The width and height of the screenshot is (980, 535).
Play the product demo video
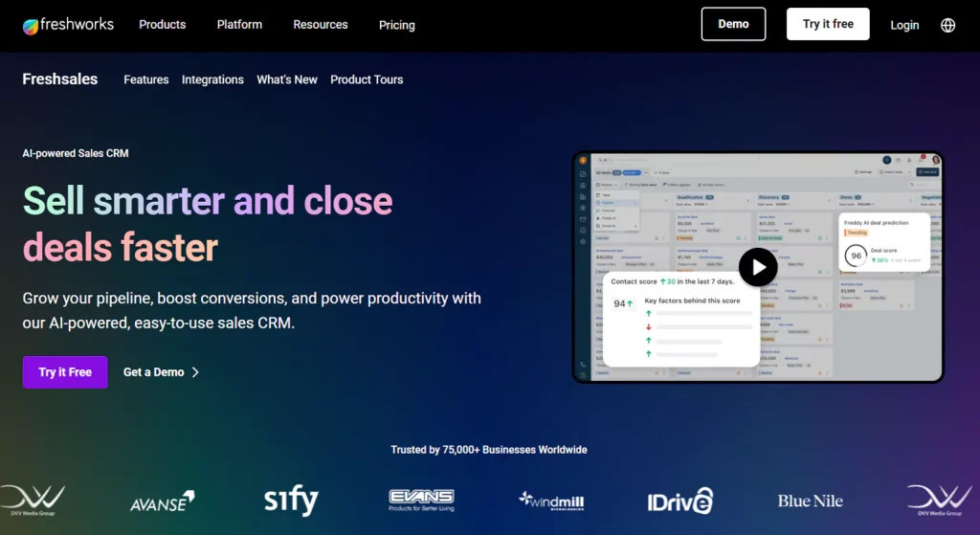(x=758, y=267)
